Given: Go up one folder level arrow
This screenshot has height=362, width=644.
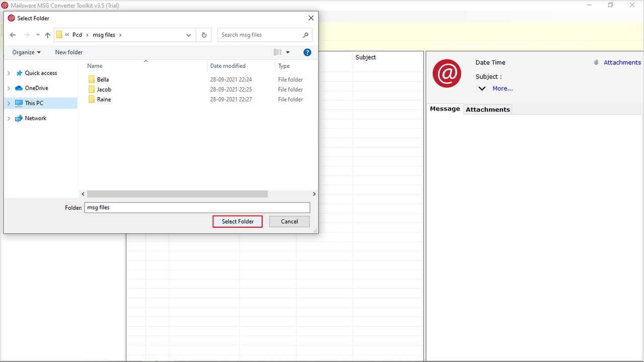Looking at the screenshot, I should (48, 35).
